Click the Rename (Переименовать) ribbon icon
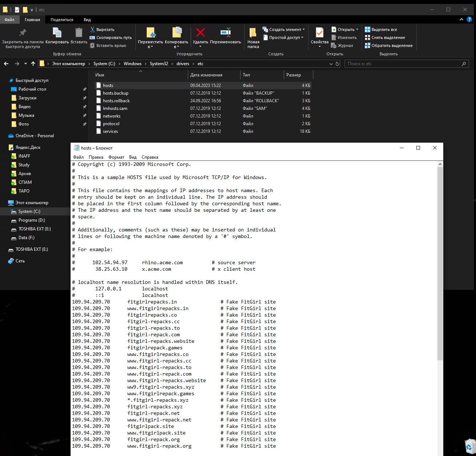Image resolution: width=476 pixels, height=456 pixels. pyautogui.click(x=226, y=33)
